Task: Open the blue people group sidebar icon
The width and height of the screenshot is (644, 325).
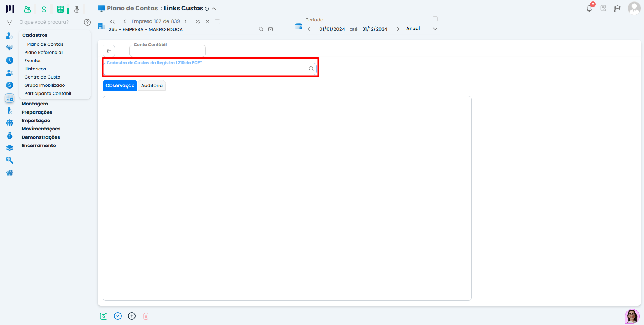Action: click(x=10, y=73)
